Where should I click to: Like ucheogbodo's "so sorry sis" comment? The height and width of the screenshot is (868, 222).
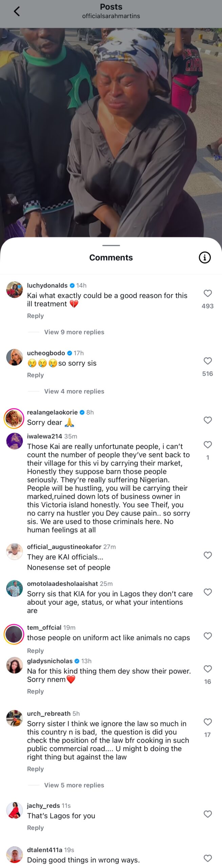click(x=207, y=361)
